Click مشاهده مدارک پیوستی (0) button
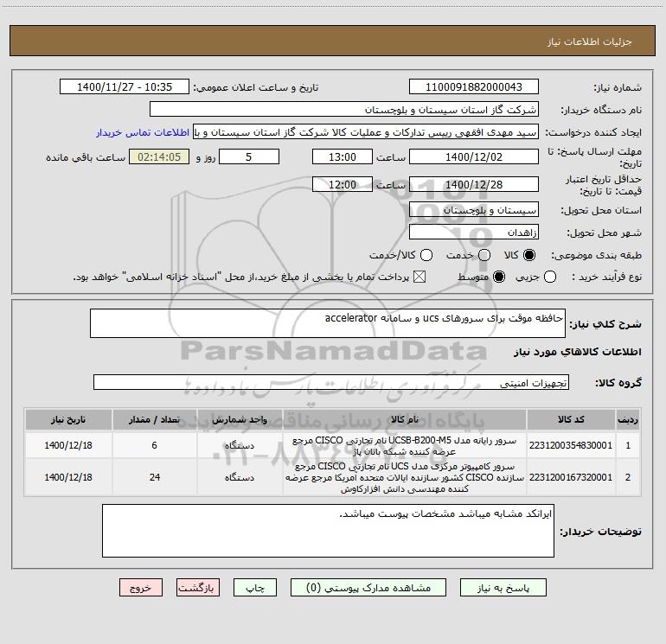The height and width of the screenshot is (644, 666). pyautogui.click(x=368, y=588)
